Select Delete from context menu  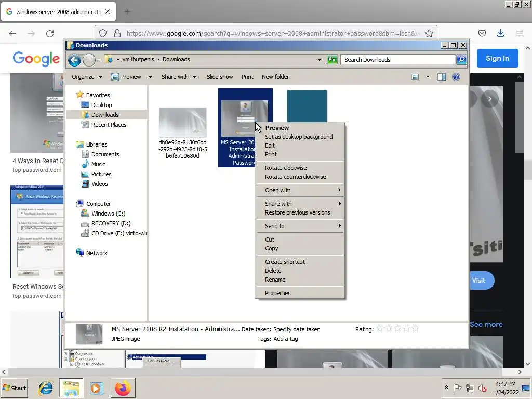click(300, 271)
